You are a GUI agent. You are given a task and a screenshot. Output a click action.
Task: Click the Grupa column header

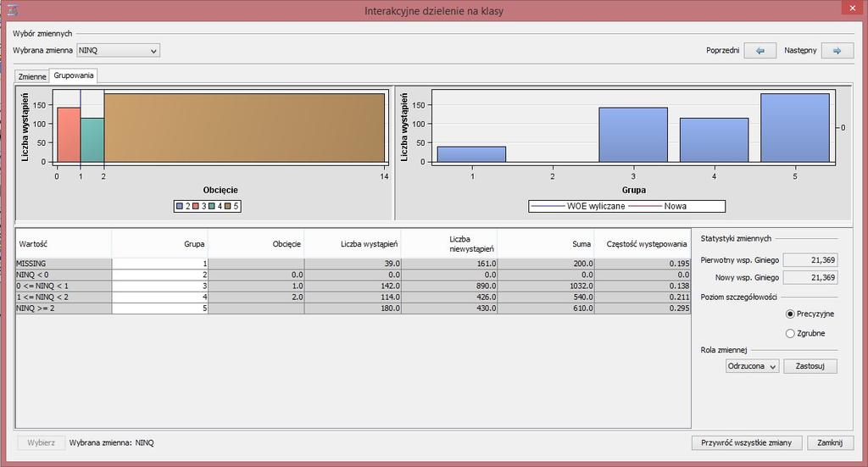point(159,244)
